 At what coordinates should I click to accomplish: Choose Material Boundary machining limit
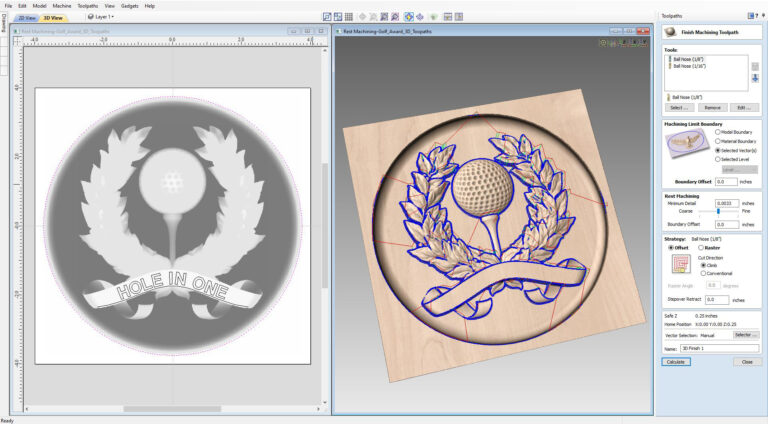pyautogui.click(x=718, y=141)
